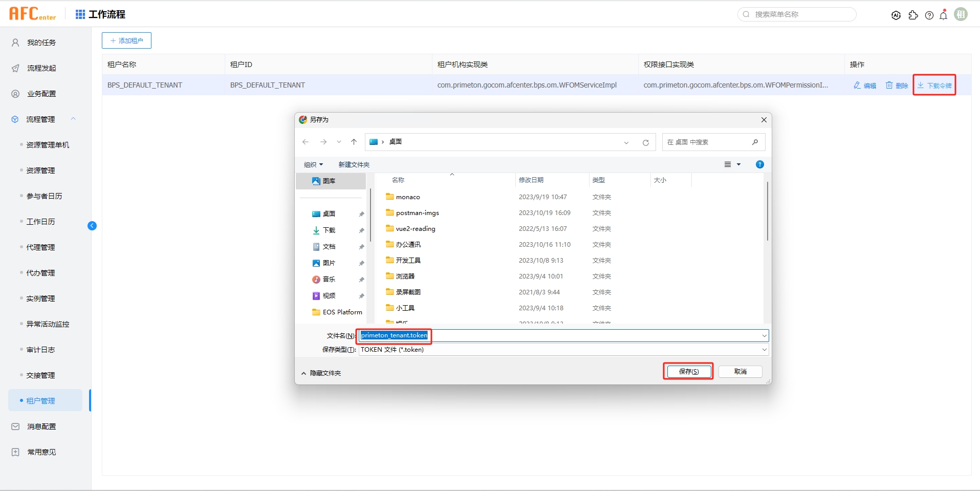Refresh the folder view in the Save dialog
Image resolution: width=980 pixels, height=491 pixels.
(x=646, y=142)
